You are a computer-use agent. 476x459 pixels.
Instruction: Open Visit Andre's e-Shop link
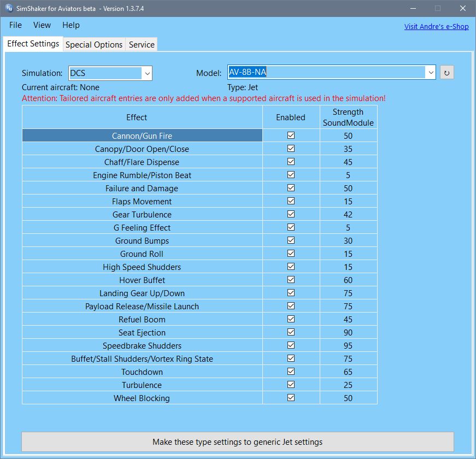click(436, 26)
